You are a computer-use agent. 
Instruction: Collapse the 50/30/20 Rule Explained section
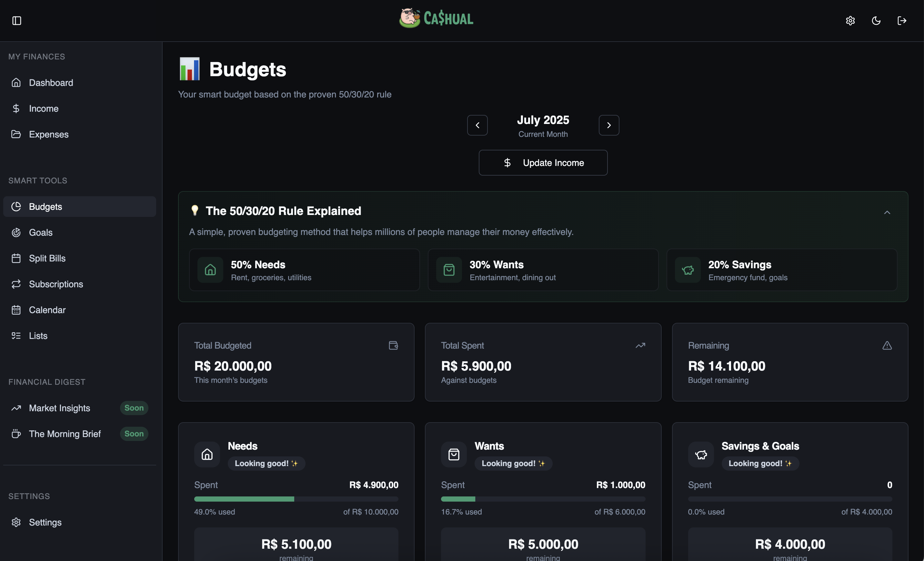coord(887,212)
